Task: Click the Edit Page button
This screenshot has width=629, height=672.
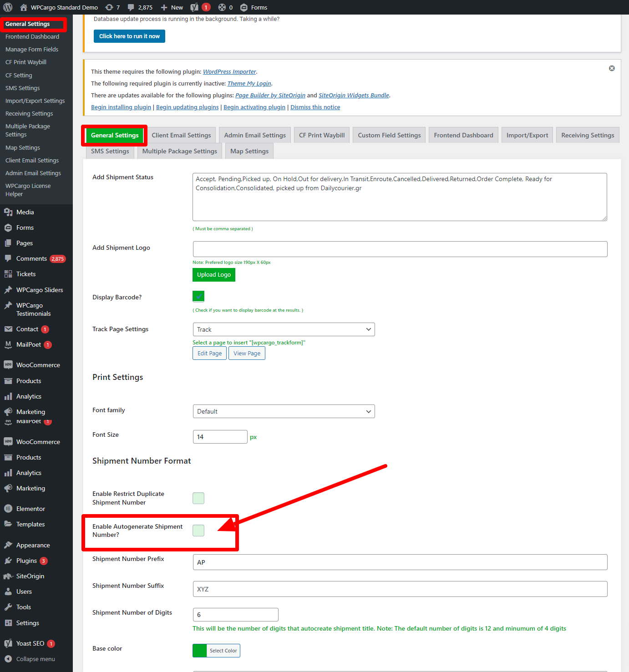Action: tap(209, 353)
